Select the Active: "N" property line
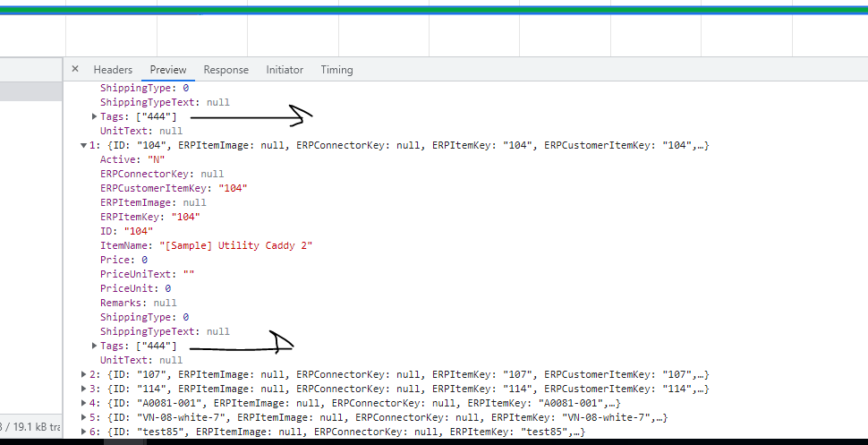The height and width of the screenshot is (445, 868). tap(126, 159)
